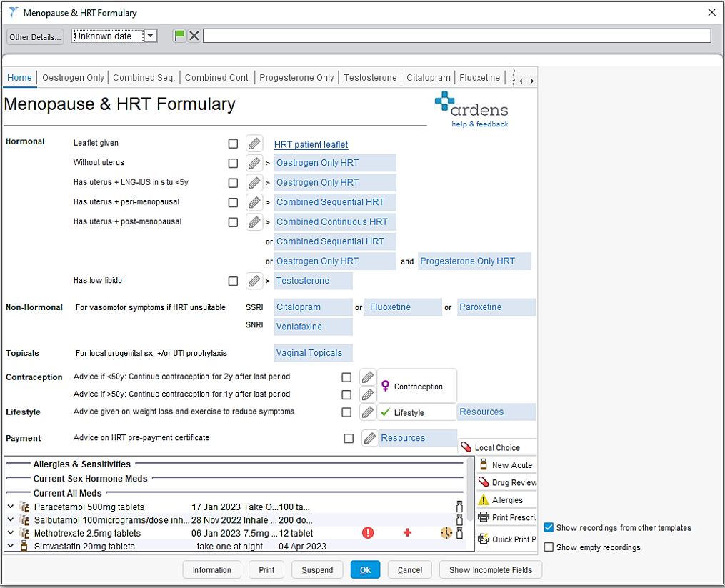
Task: Open Venlafaxine SNRI link
Action: 313,327
